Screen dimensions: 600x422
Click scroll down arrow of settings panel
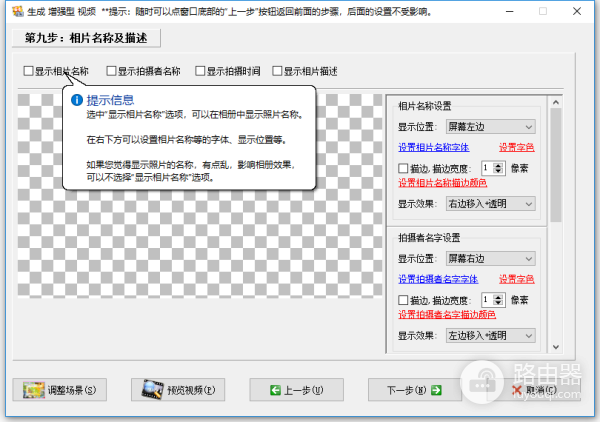click(x=556, y=347)
